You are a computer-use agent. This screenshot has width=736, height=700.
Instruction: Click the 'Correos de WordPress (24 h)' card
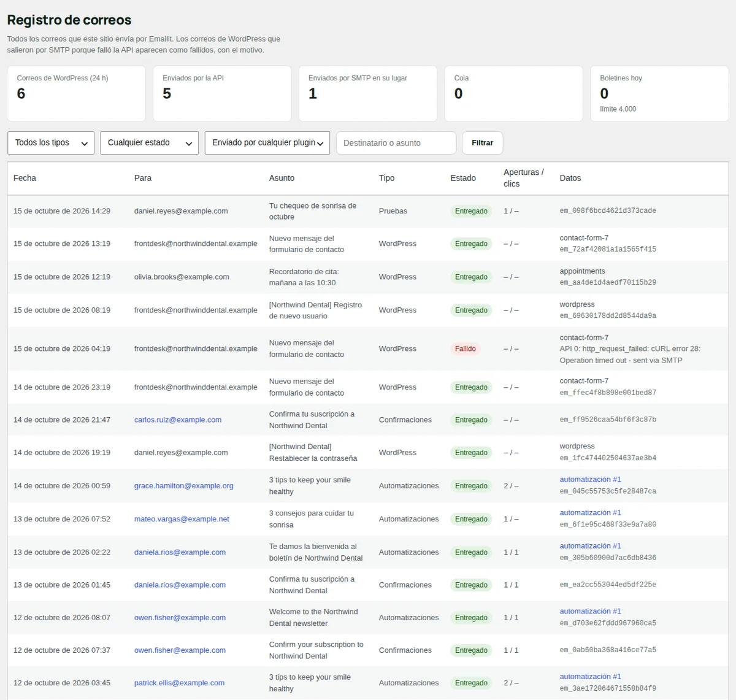click(76, 93)
